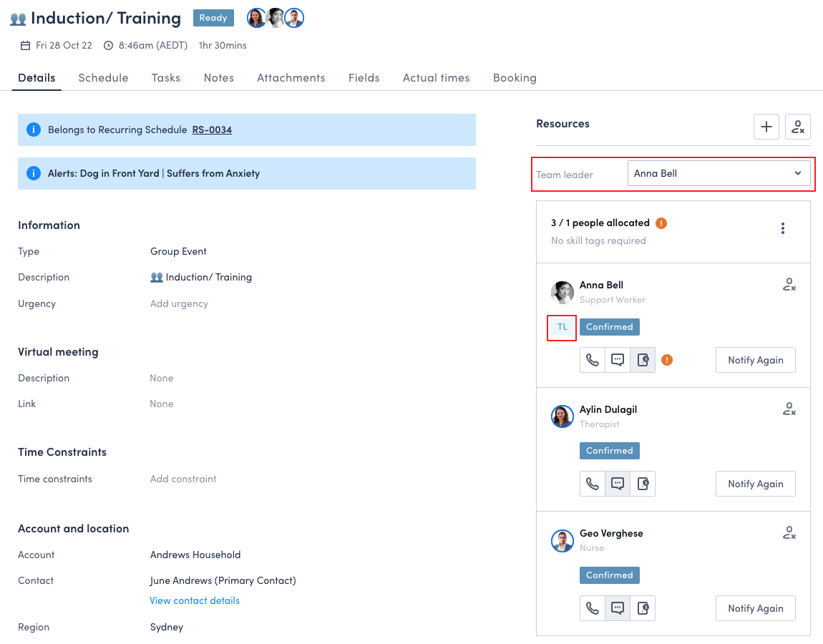The height and width of the screenshot is (644, 823).
Task: Click Notify Again for Anna Bell
Action: [x=755, y=360]
